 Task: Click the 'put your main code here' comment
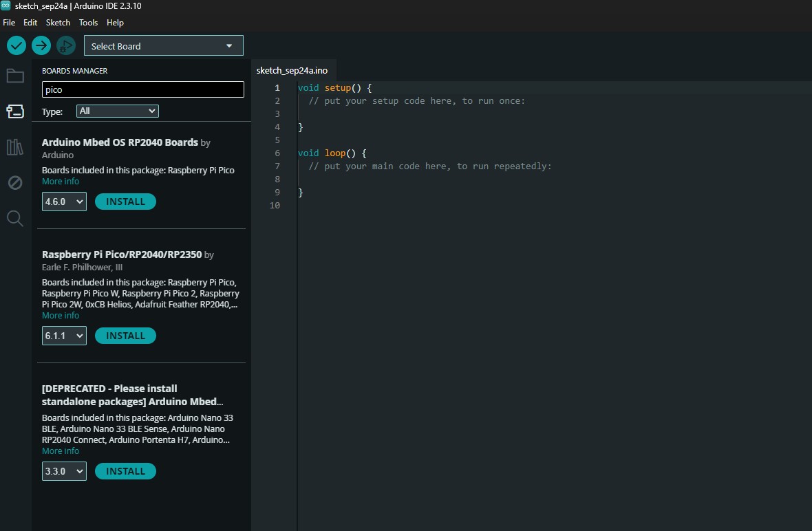tap(430, 166)
